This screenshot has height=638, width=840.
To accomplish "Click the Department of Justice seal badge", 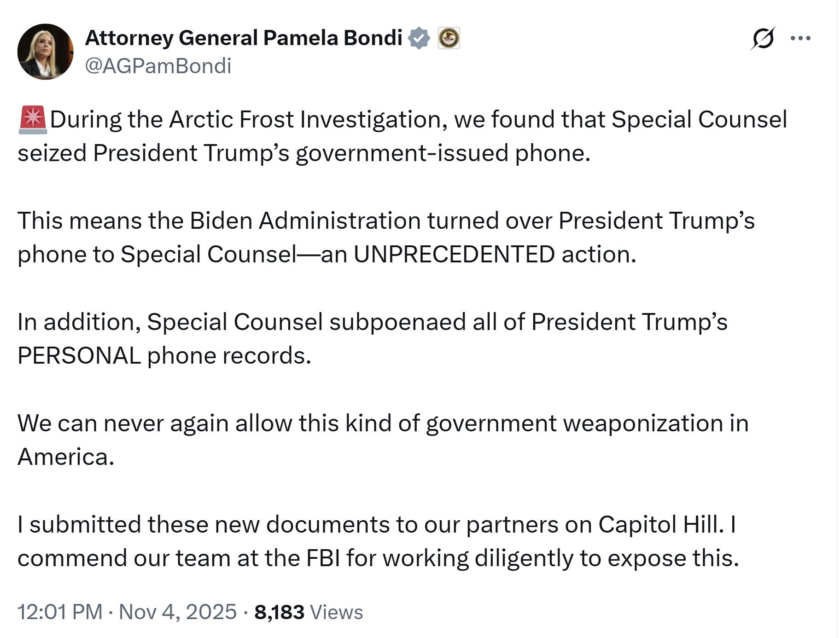I will pos(448,38).
